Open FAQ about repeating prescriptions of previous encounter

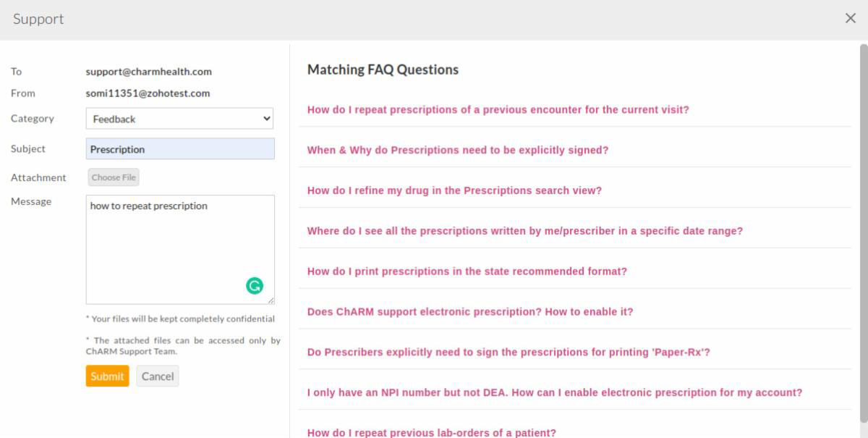click(x=498, y=110)
